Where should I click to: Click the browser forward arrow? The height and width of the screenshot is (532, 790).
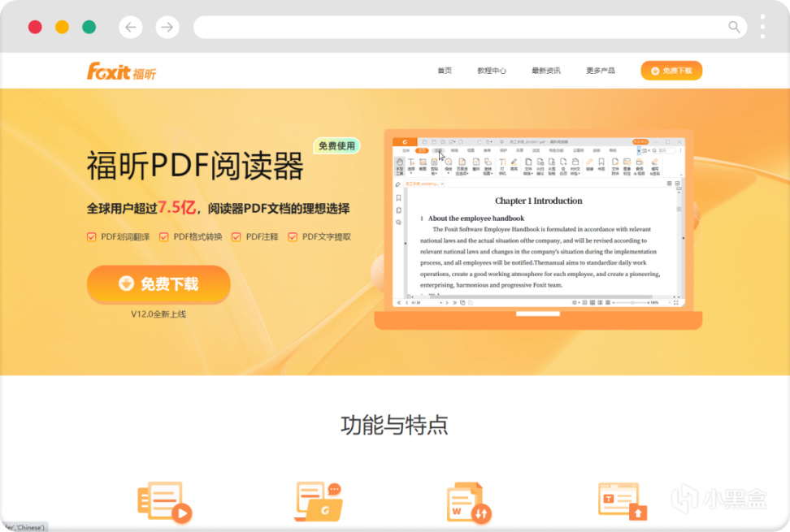coord(167,27)
